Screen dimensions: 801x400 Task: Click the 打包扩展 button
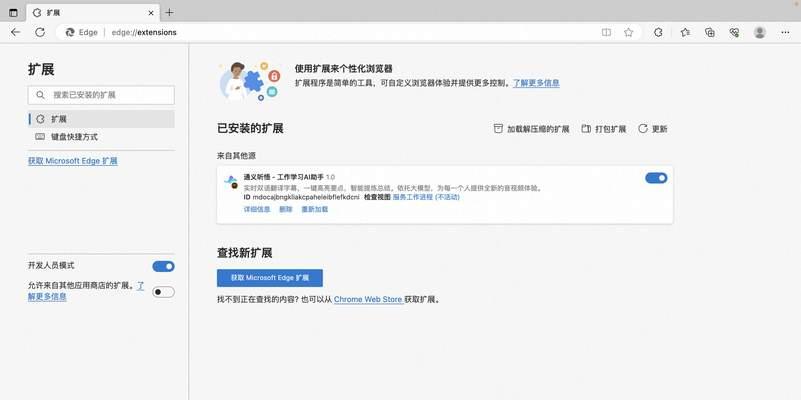point(604,129)
